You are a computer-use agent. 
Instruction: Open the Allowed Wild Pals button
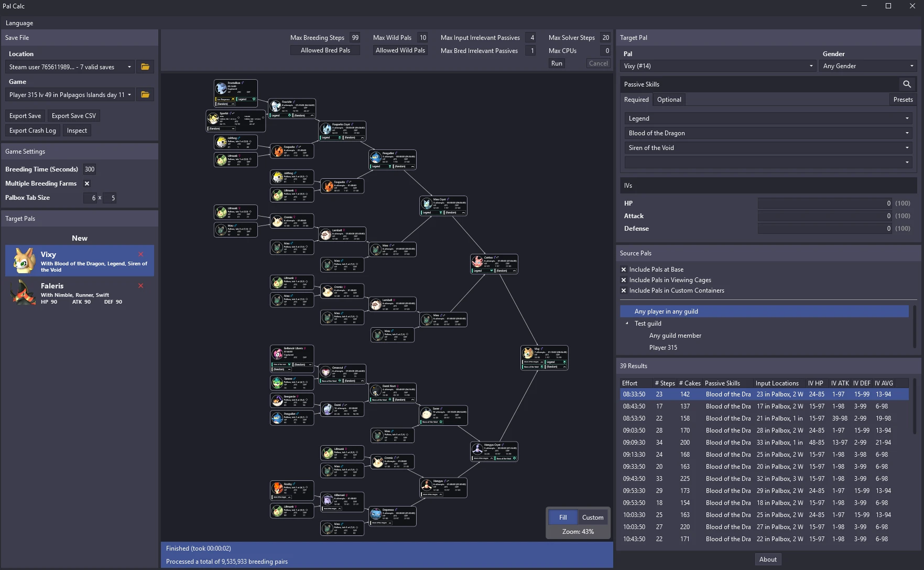[400, 50]
